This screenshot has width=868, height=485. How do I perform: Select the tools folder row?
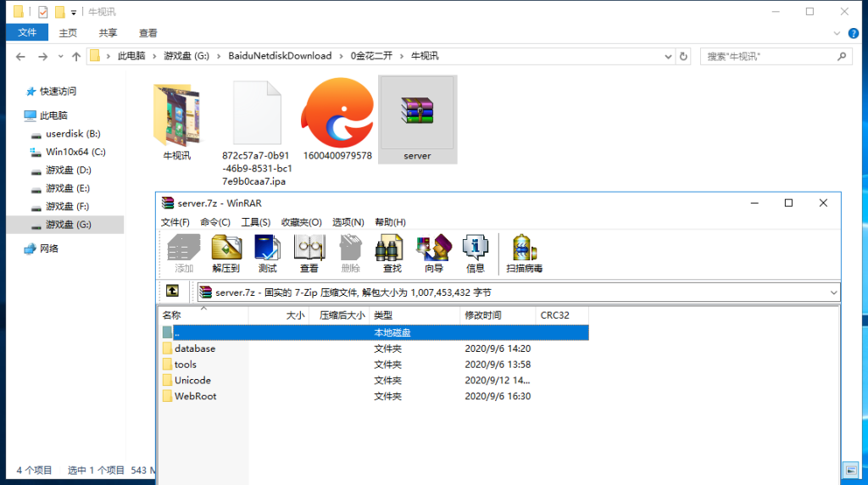coord(374,365)
